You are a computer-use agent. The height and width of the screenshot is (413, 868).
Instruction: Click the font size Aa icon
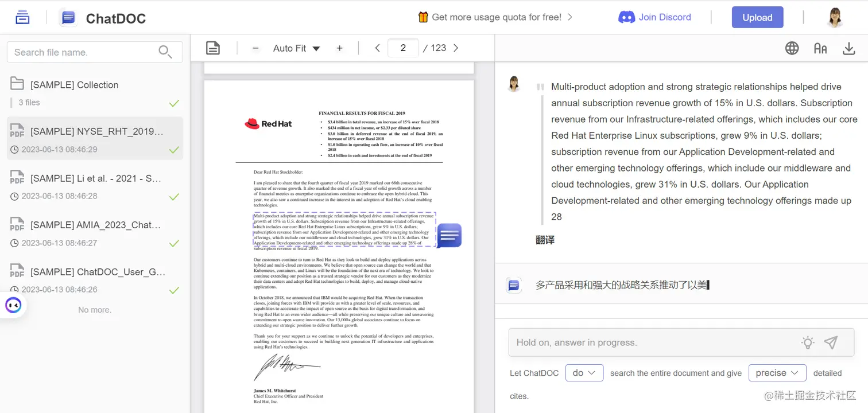coord(820,49)
